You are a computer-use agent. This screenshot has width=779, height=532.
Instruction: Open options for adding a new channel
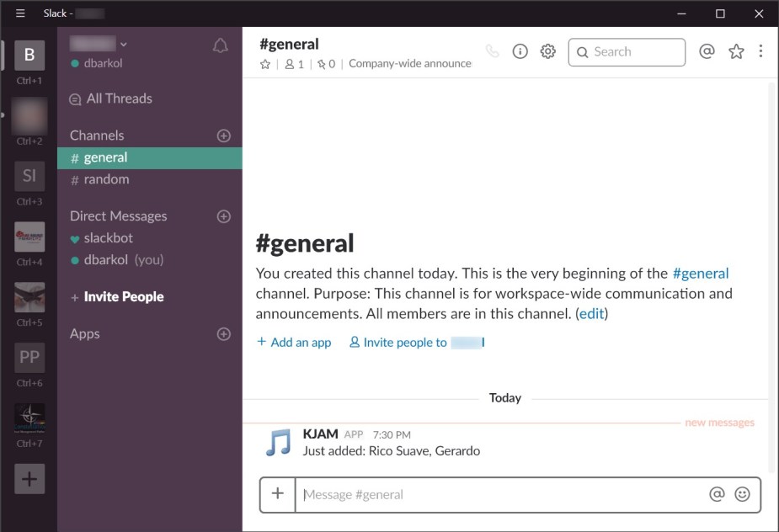pos(223,135)
